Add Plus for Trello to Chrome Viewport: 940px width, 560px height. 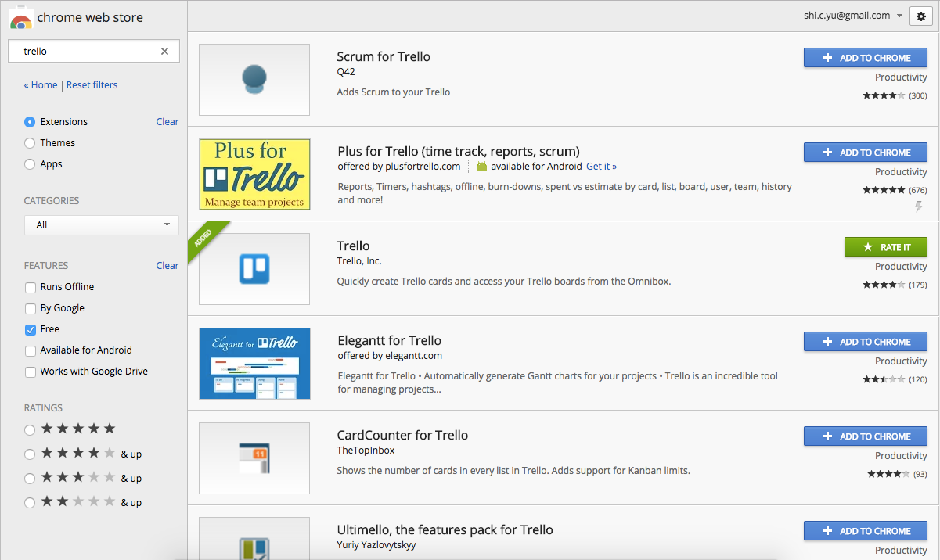866,153
